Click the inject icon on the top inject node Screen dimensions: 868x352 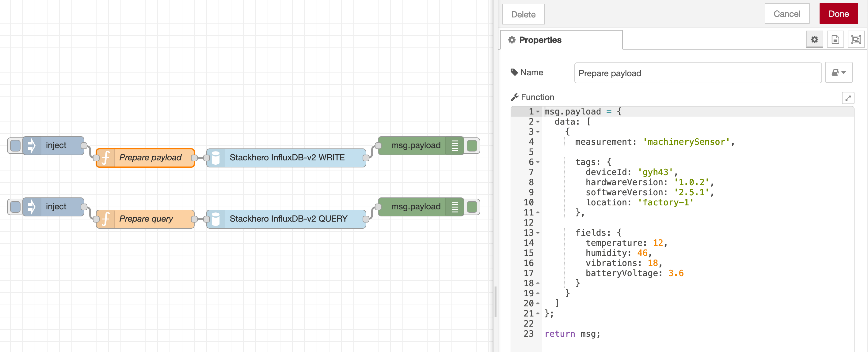click(x=31, y=145)
